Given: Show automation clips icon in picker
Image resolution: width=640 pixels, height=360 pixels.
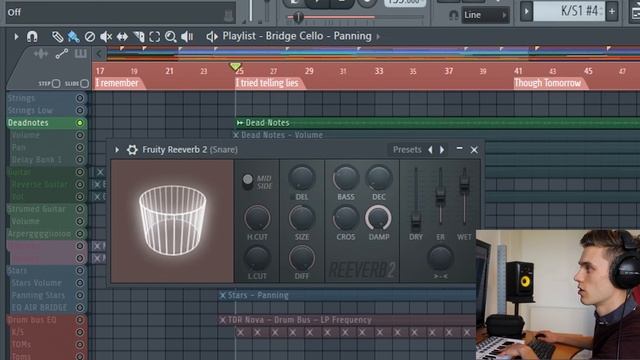Looking at the screenshot, I should pyautogui.click(x=62, y=53).
